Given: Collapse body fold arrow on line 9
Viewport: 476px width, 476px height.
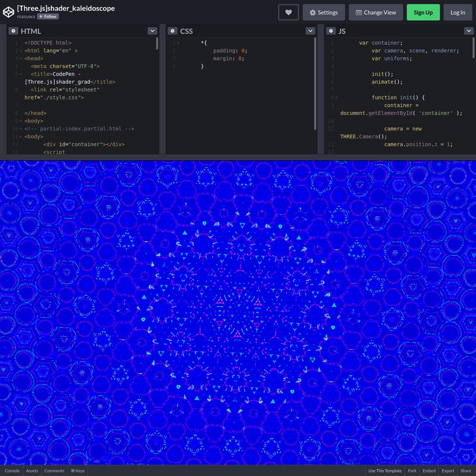Looking at the screenshot, I should pyautogui.click(x=20, y=121).
